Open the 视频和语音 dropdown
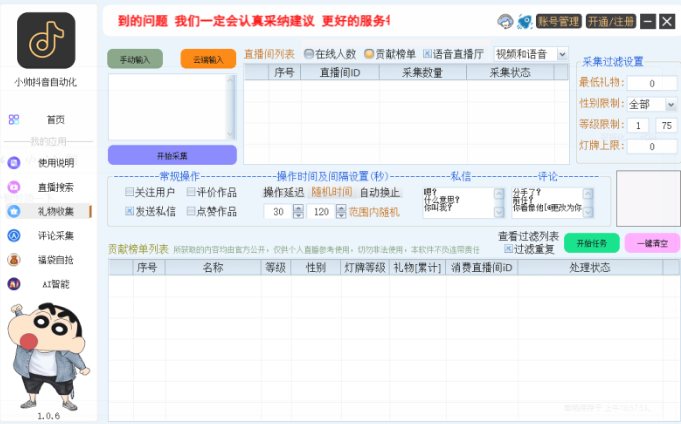This screenshot has width=681, height=424. tap(562, 54)
